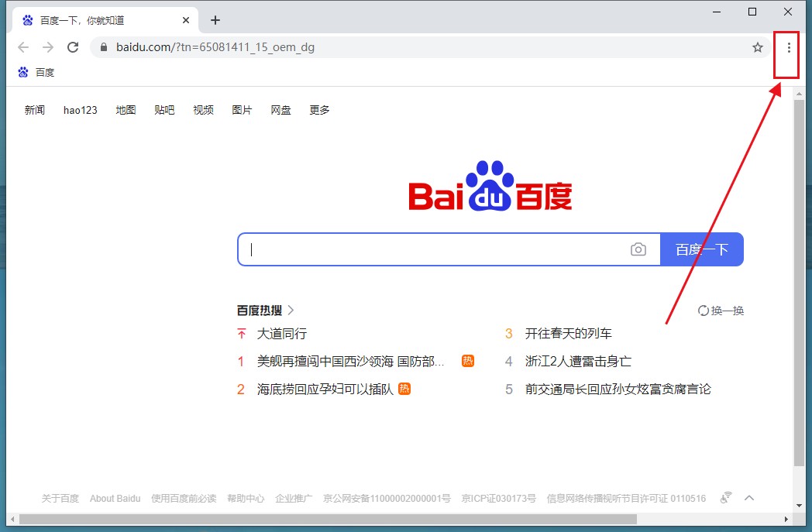View site security info via lock icon
Image resolution: width=812 pixels, height=532 pixels.
point(104,47)
